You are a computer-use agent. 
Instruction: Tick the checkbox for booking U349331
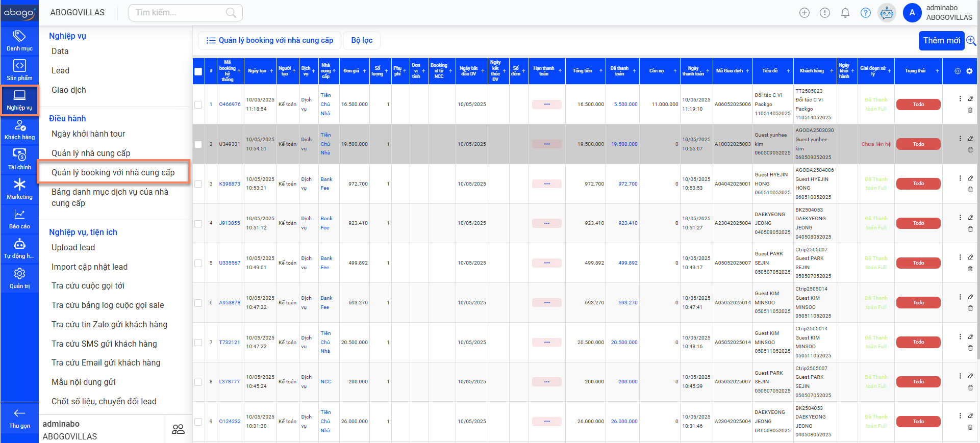pyautogui.click(x=198, y=144)
